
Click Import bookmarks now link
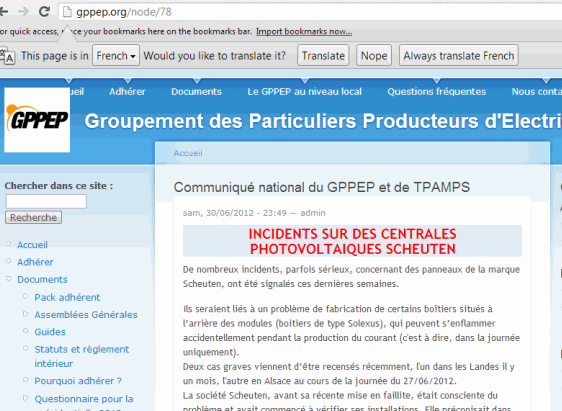point(304,32)
